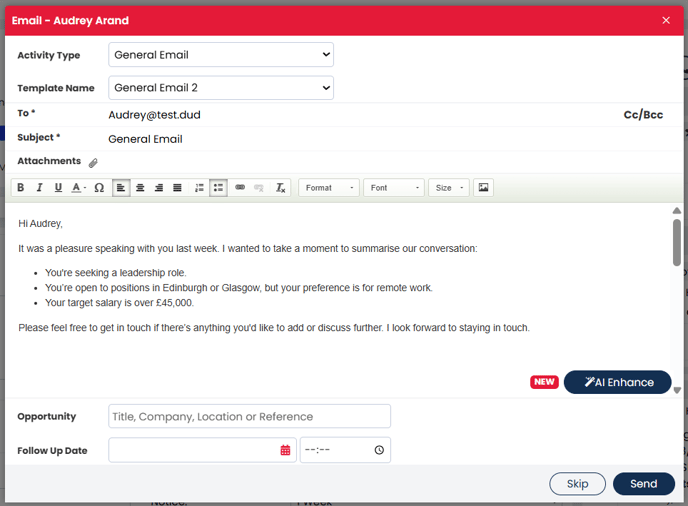Click the Follow Up Date field
Image resolution: width=688 pixels, height=506 pixels.
(x=202, y=450)
